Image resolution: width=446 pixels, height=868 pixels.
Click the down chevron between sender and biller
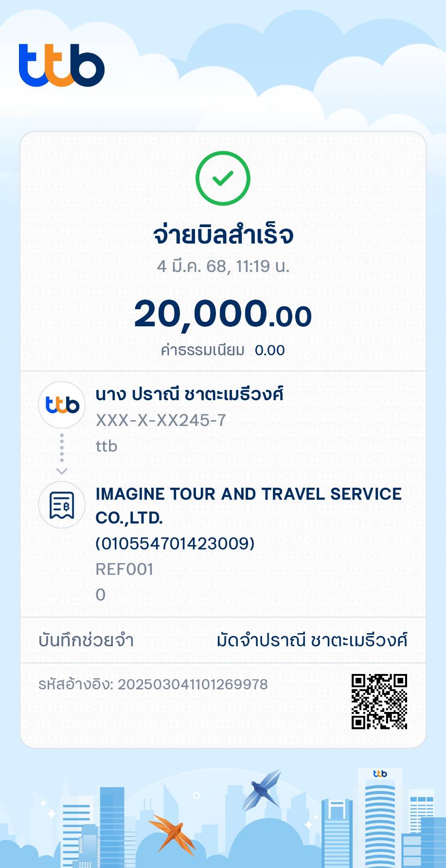(x=62, y=471)
